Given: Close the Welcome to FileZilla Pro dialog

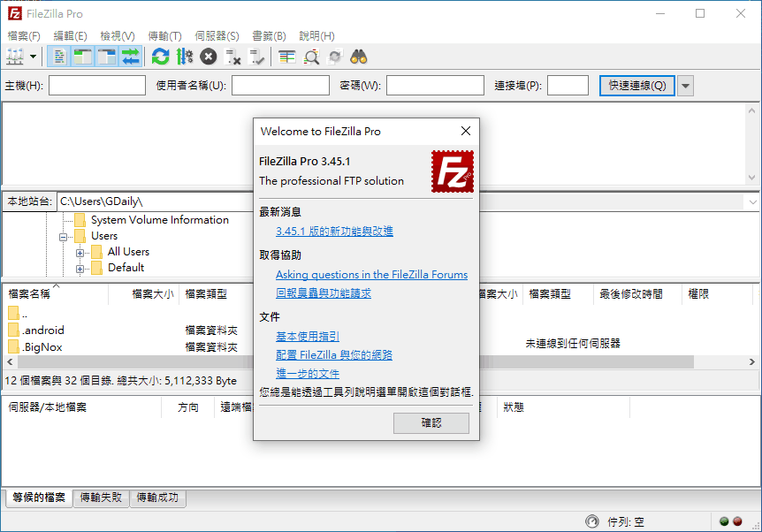Looking at the screenshot, I should pyautogui.click(x=466, y=131).
